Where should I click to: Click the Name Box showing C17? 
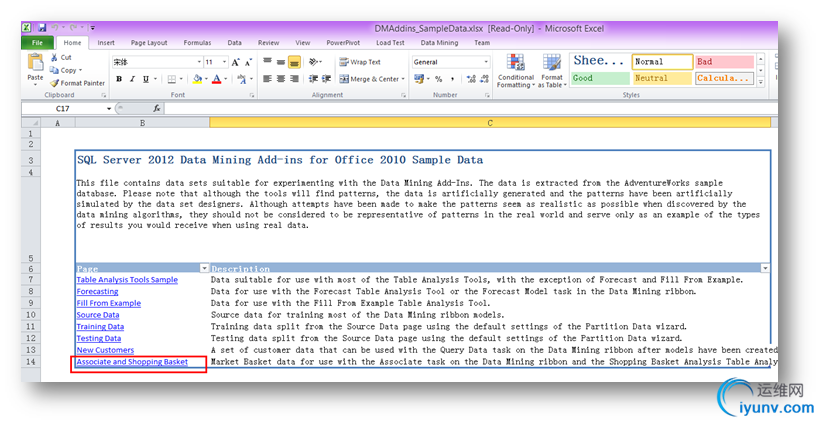[63, 109]
